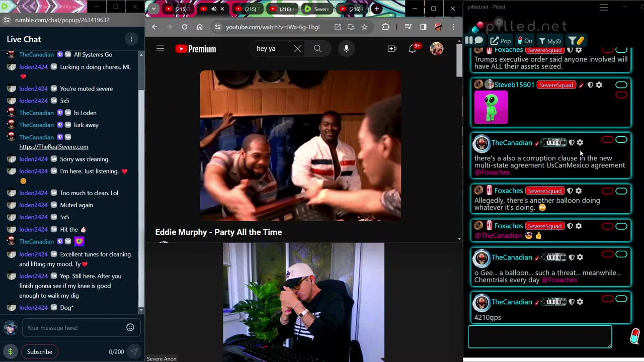Click the YouTube page vertical scrollbar
This screenshot has width=644, height=362.
tap(459, 60)
